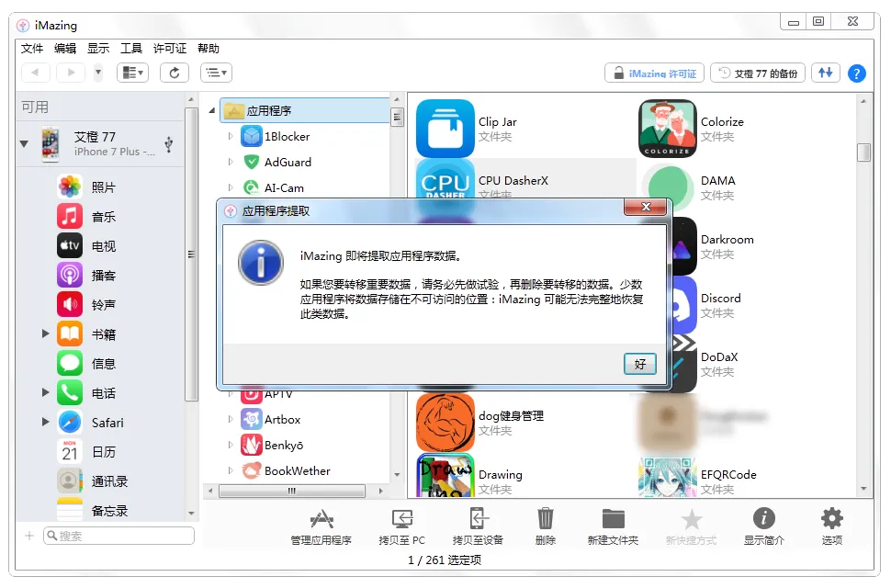Collapse the 应用程序 tree folder
The height and width of the screenshot is (588, 891).
coord(212,110)
